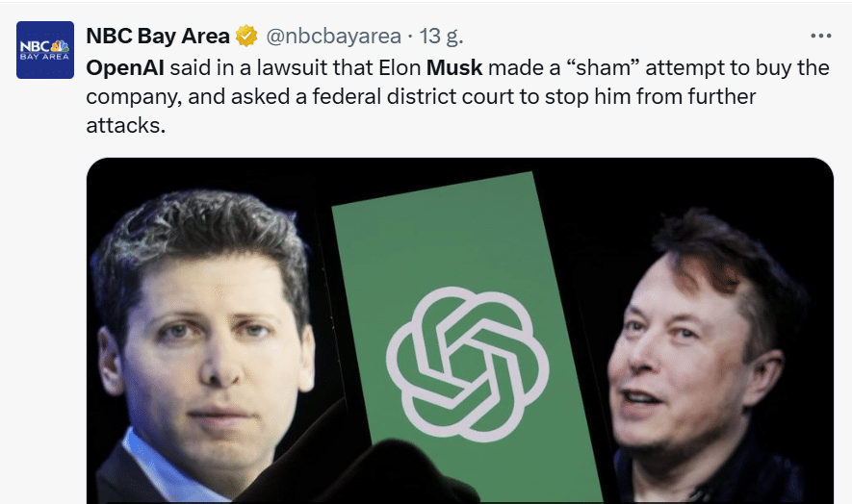Viewport: 852px width, 504px height.
Task: Select the bold word Musk in the tweet
Action: pyautogui.click(x=454, y=68)
